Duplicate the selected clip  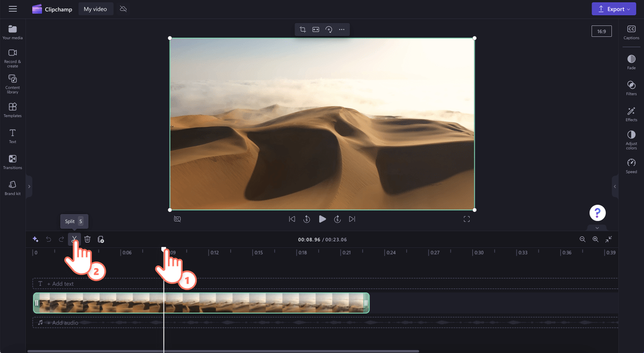pyautogui.click(x=101, y=239)
